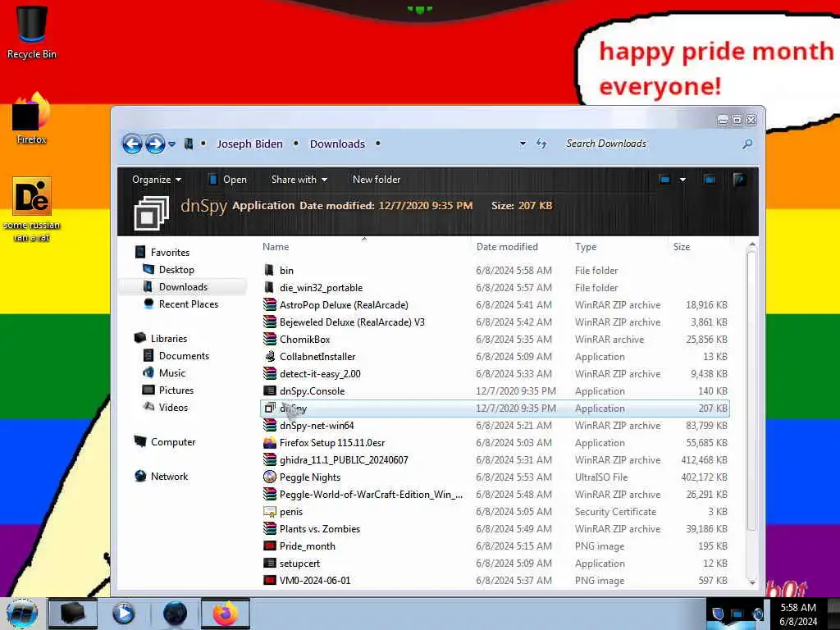
Task: Open the Recycle Bin desktop icon
Action: pos(32,31)
